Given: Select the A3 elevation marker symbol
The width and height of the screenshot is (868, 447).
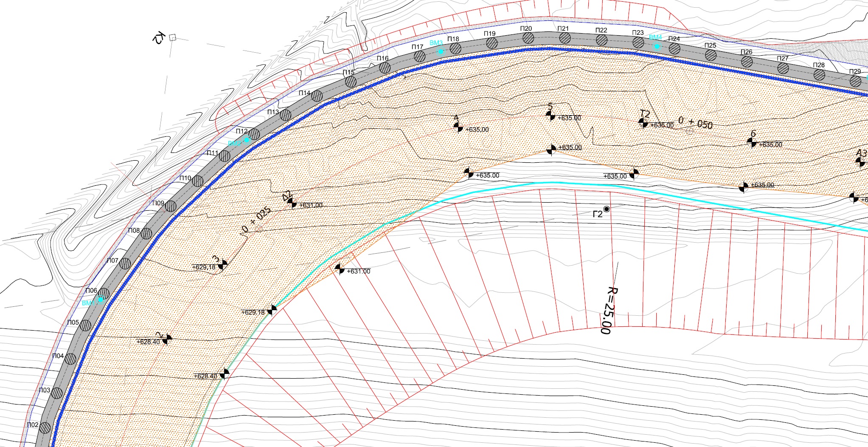Looking at the screenshot, I should (x=860, y=162).
